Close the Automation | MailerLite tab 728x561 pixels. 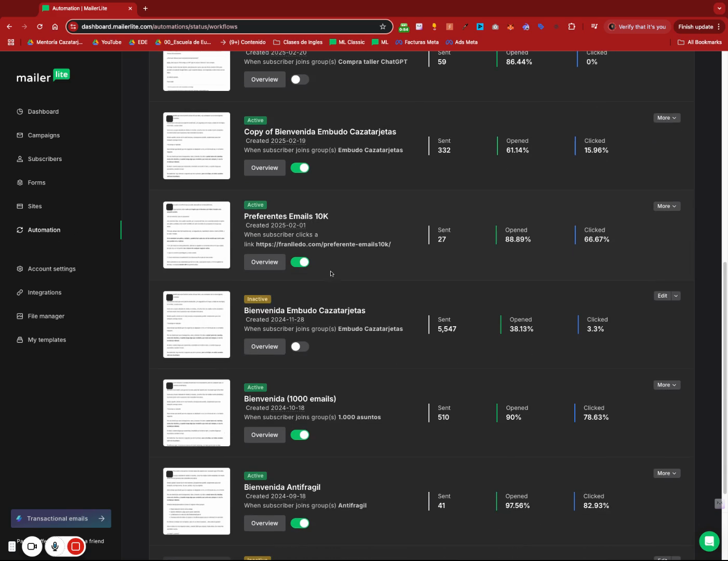[x=130, y=8]
